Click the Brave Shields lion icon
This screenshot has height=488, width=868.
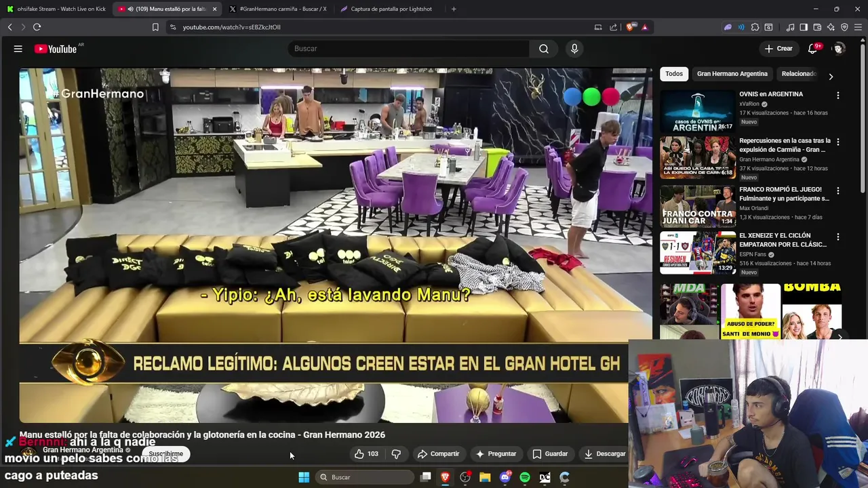pyautogui.click(x=631, y=27)
